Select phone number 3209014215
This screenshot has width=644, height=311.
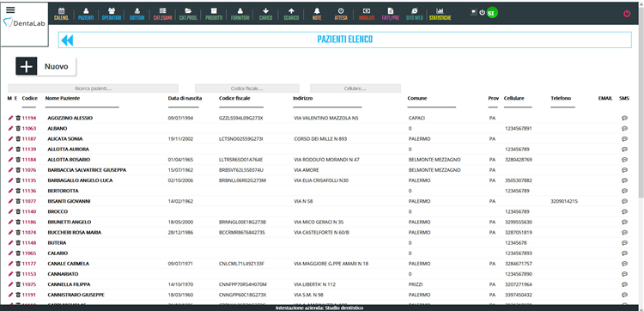point(564,201)
